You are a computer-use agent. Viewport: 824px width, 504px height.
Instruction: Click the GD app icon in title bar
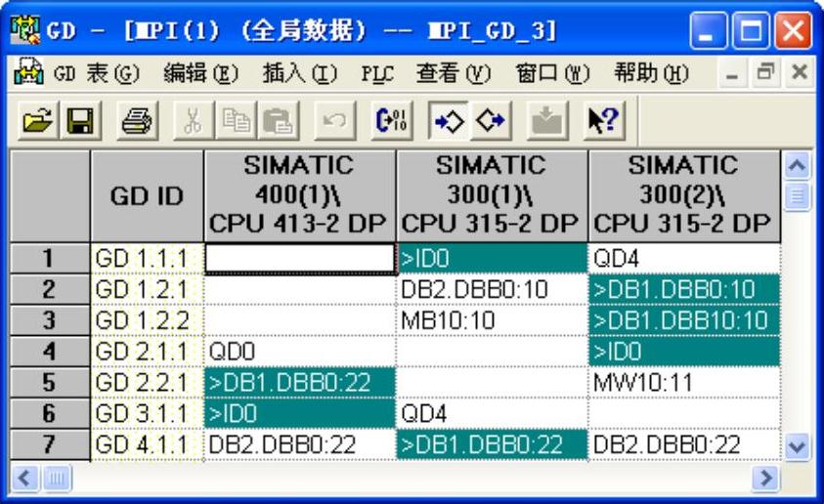[x=24, y=30]
